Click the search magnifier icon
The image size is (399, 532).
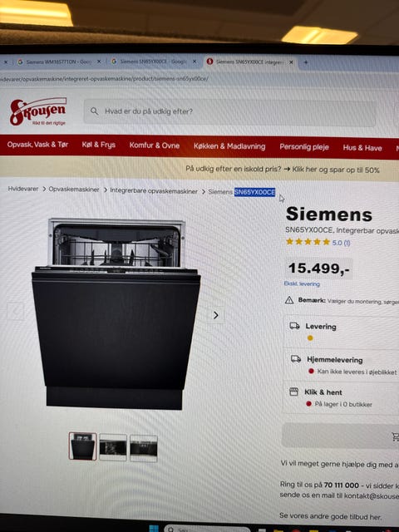(x=94, y=111)
